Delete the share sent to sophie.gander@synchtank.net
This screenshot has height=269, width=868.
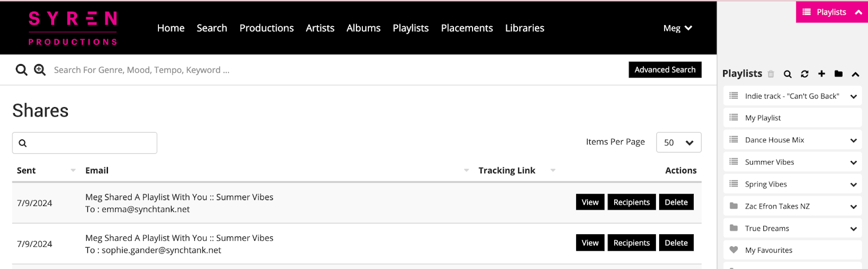pyautogui.click(x=676, y=243)
